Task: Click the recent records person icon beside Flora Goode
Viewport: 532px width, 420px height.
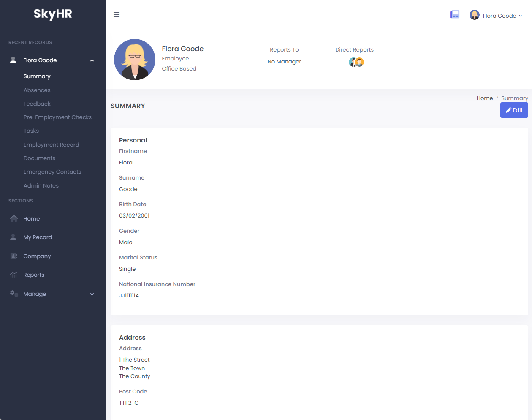Action: coord(13,60)
